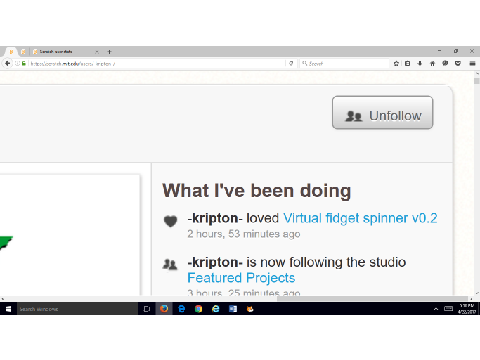Click the site info icon before the padlock

point(17,63)
